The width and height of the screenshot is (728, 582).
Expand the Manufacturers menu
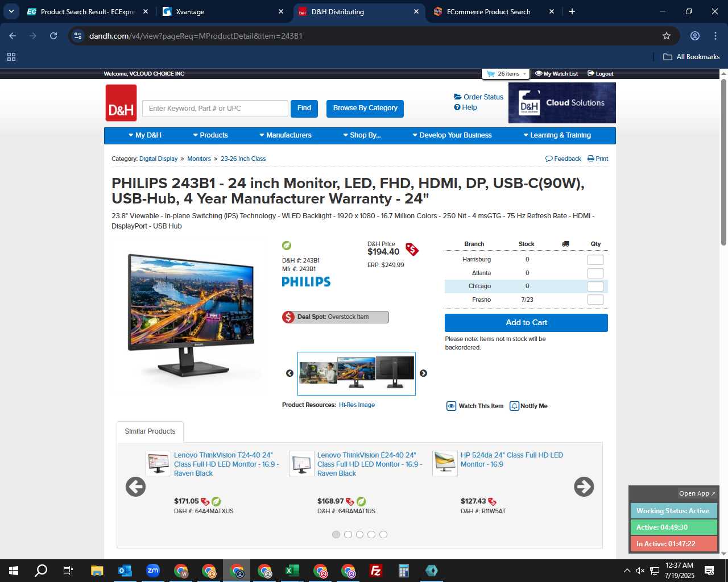click(286, 135)
